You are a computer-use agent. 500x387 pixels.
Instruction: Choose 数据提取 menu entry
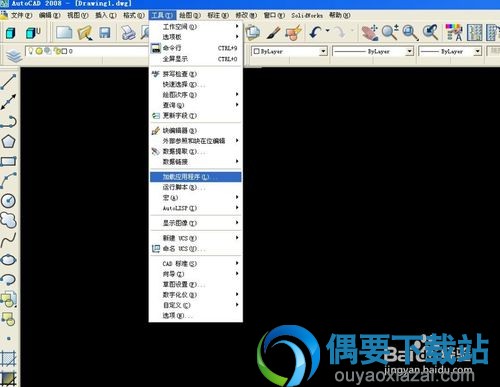[196, 151]
